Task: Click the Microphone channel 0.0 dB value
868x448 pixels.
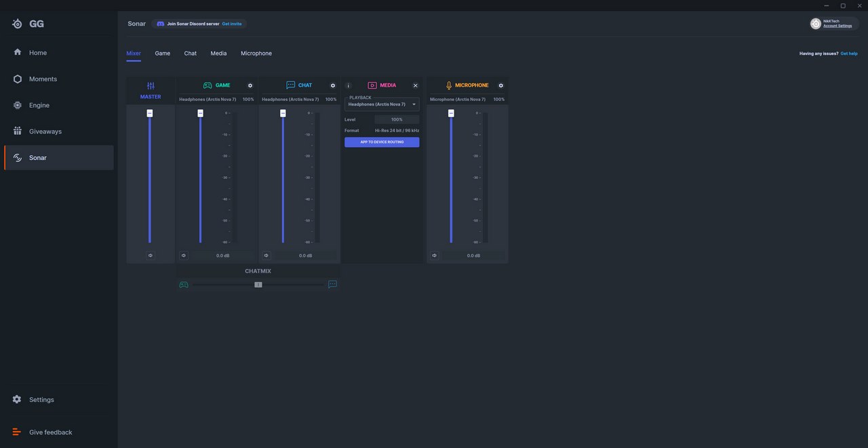Action: tap(473, 256)
